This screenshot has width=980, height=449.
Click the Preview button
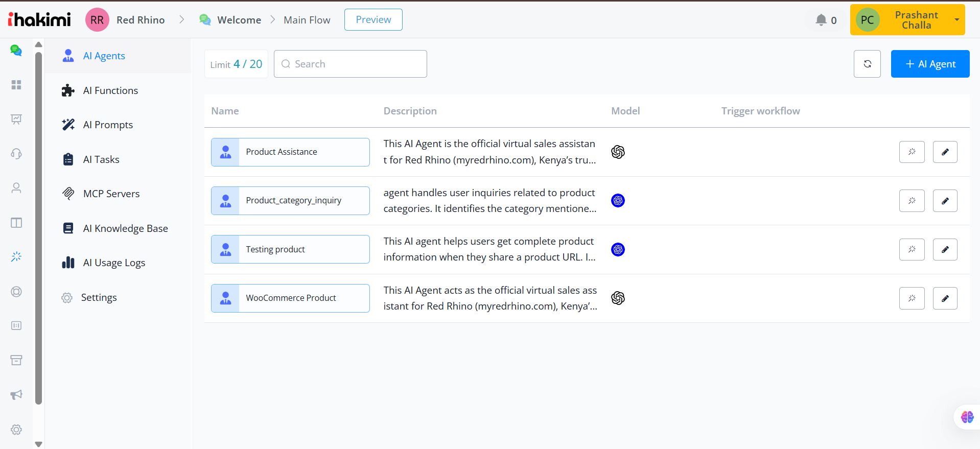point(374,19)
